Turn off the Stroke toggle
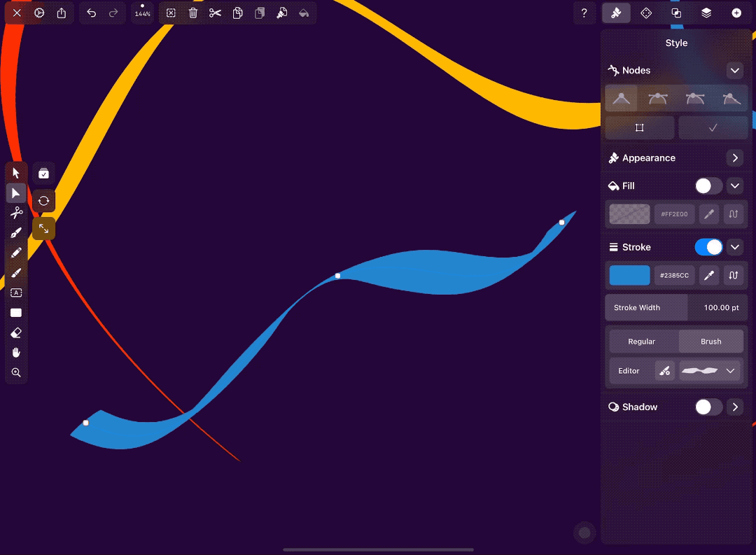Viewport: 756px width, 555px height. (709, 247)
